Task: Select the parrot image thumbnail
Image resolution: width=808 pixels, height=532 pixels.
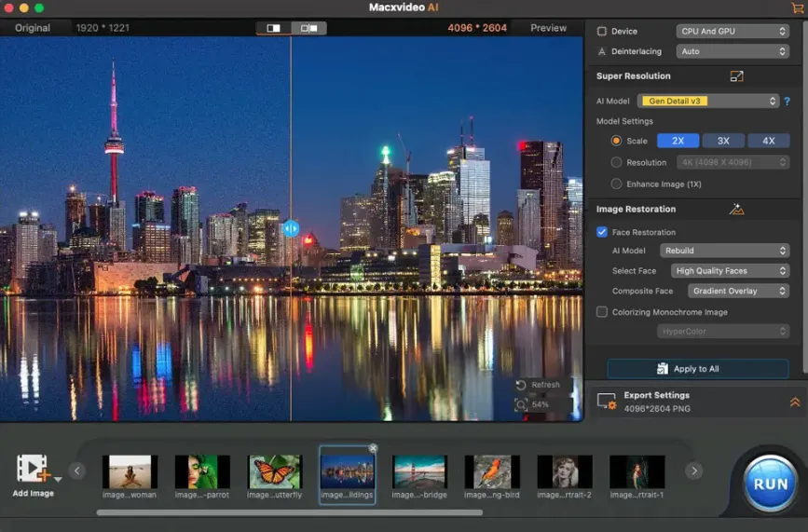Action: click(202, 471)
